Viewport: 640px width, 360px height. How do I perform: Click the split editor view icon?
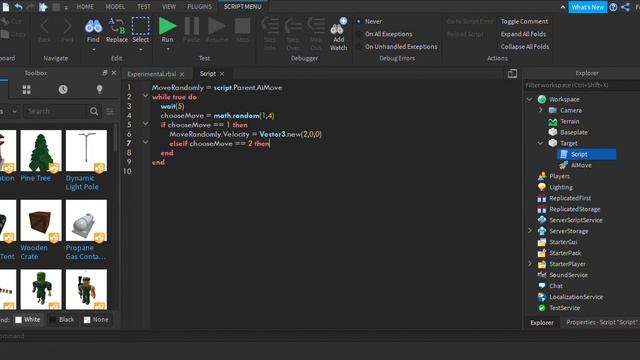click(x=512, y=73)
